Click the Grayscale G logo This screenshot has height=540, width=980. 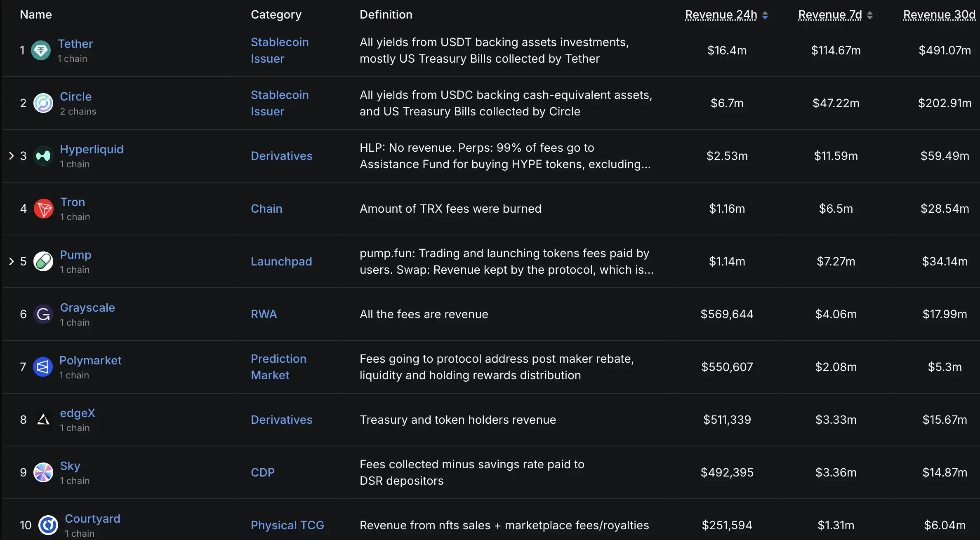tap(43, 314)
